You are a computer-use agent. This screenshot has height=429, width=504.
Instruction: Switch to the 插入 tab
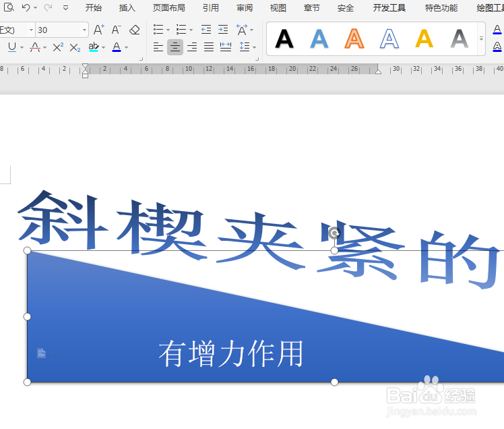pyautogui.click(x=127, y=7)
